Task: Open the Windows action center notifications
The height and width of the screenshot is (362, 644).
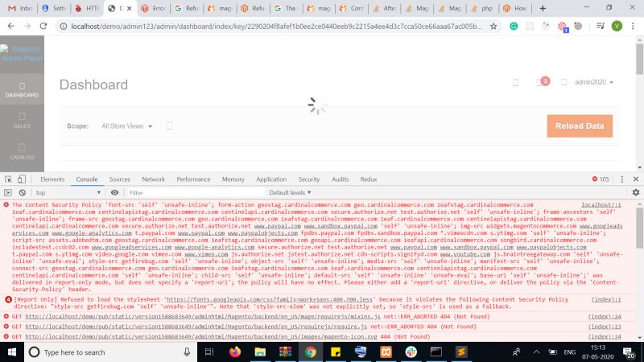Action: click(629, 352)
